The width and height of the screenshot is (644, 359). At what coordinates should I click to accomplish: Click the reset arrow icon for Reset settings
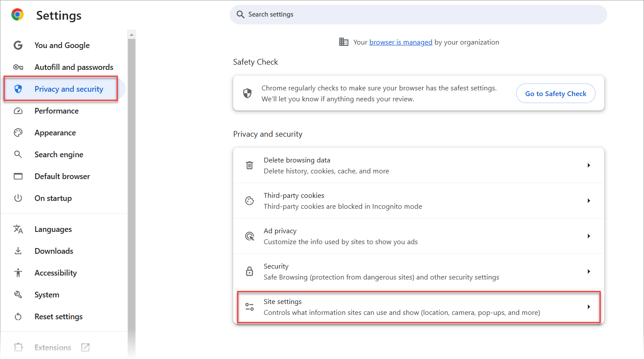18,317
